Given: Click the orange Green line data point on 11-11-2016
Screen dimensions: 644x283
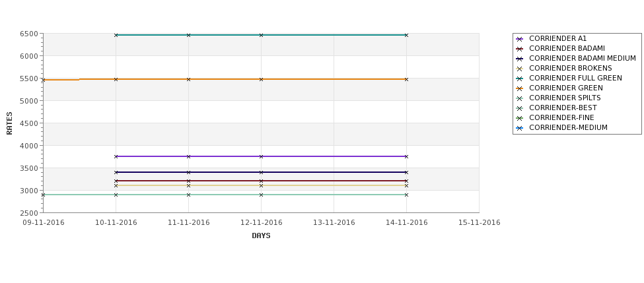Looking at the screenshot, I should click(x=188, y=79).
